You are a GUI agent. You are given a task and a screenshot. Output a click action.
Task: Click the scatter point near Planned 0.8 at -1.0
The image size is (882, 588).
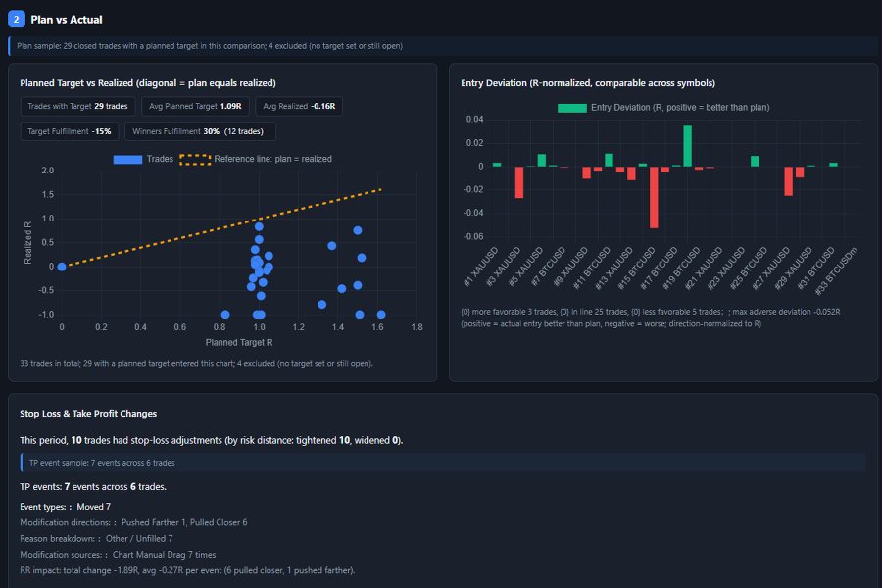click(x=225, y=315)
